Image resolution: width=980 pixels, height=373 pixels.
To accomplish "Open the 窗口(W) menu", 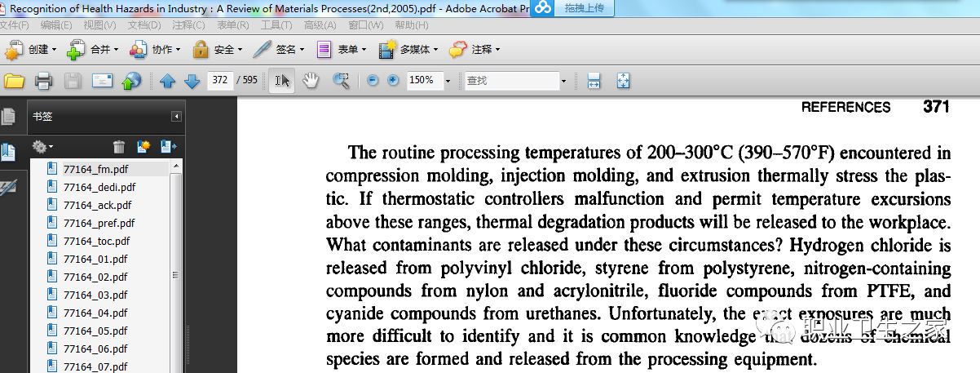I will pos(365,25).
